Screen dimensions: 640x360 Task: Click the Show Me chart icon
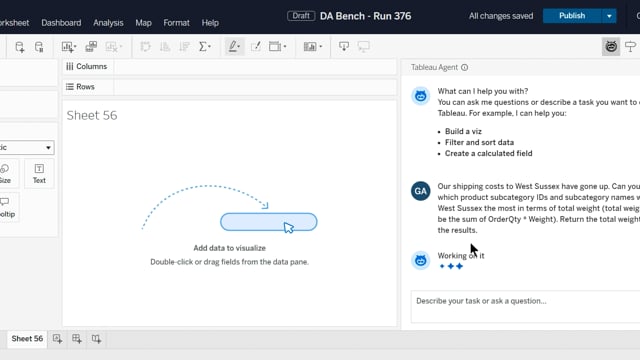pos(313,47)
